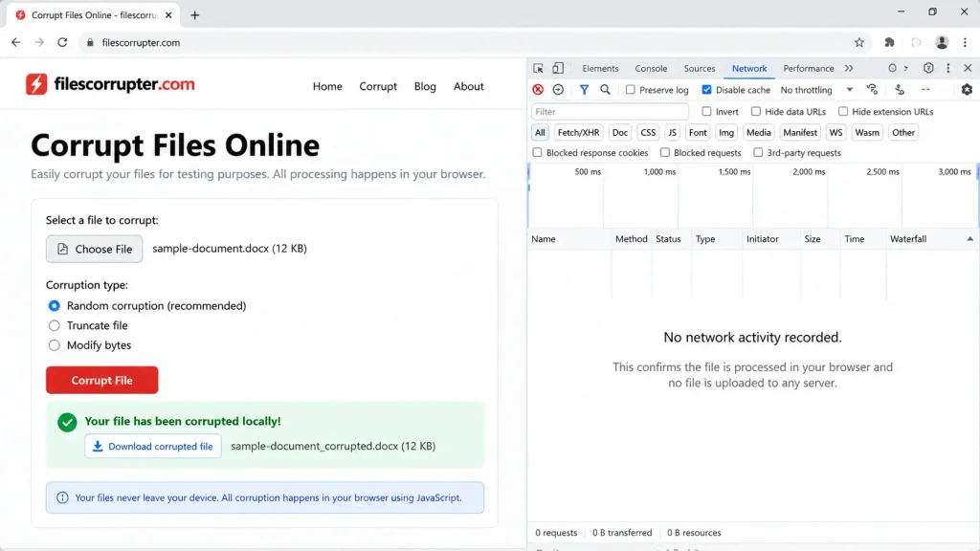Image resolution: width=980 pixels, height=551 pixels.
Task: Click the Choose File button
Action: click(95, 249)
